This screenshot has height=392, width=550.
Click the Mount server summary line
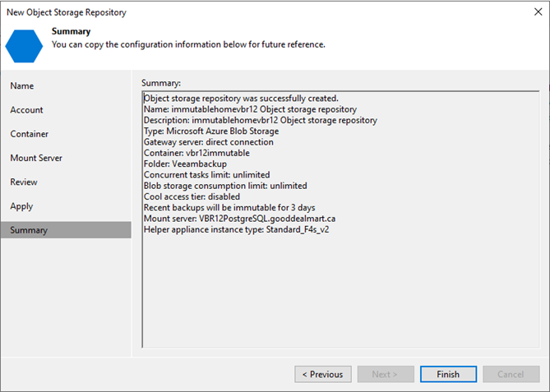pos(239,219)
